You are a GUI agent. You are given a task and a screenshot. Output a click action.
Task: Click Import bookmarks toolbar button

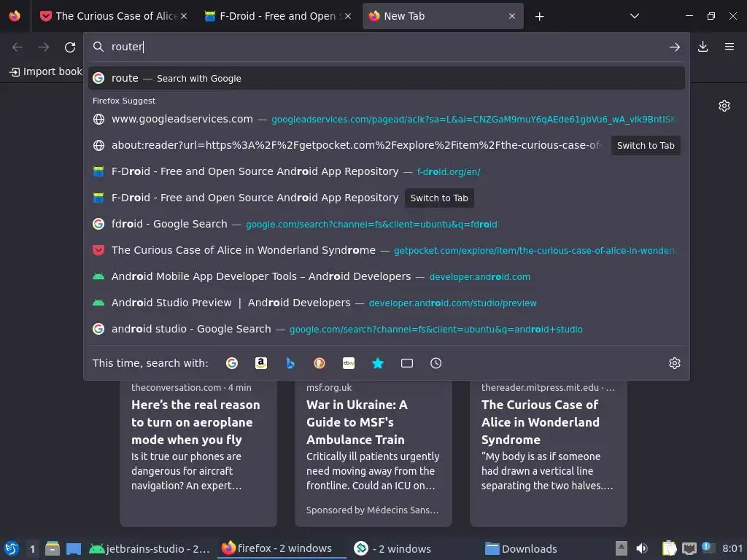click(46, 71)
